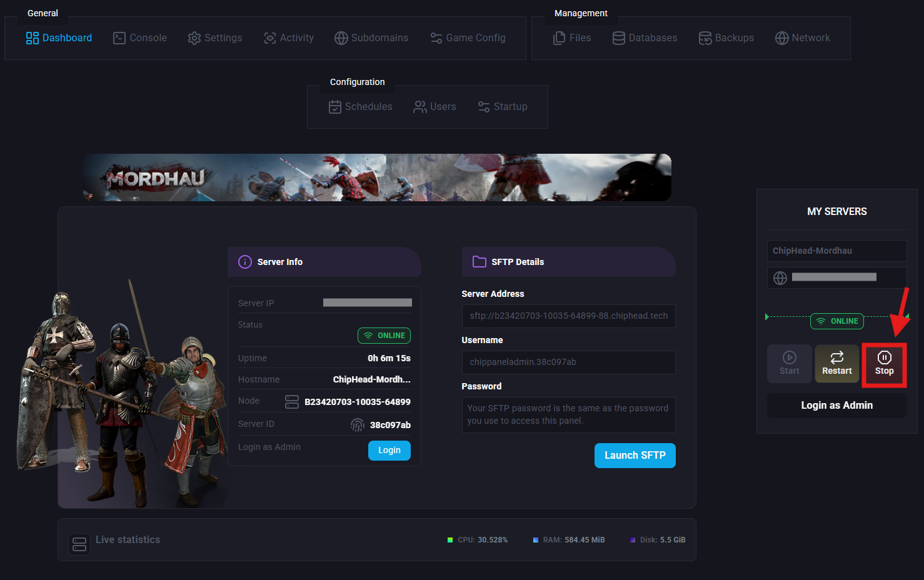Screen dimensions: 924x580
Task: Click the Mordhau banner image
Action: 377,177
